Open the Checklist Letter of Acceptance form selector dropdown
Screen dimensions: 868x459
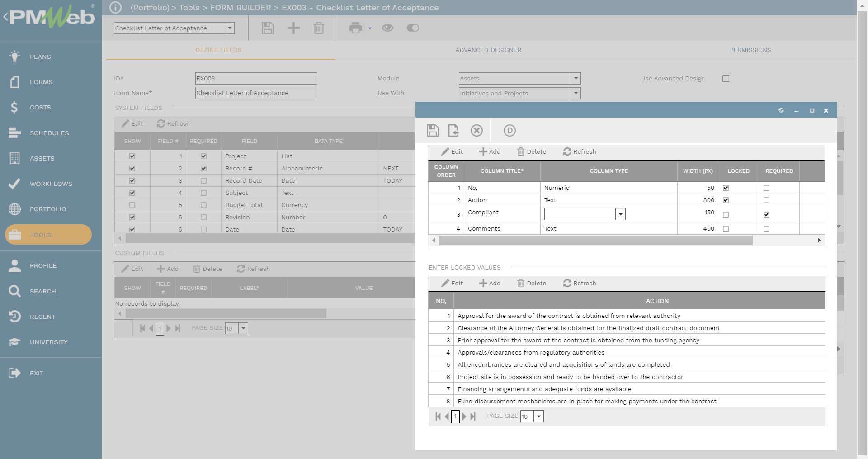(230, 28)
